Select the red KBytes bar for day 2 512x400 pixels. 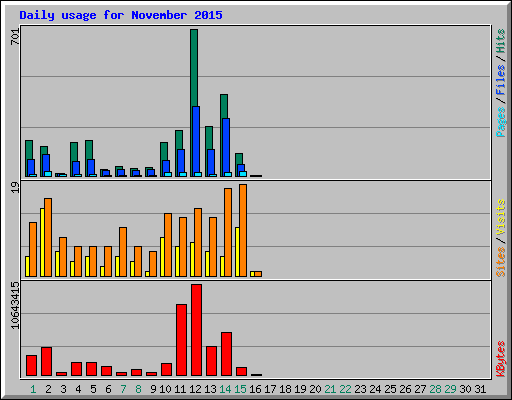pyautogui.click(x=46, y=362)
